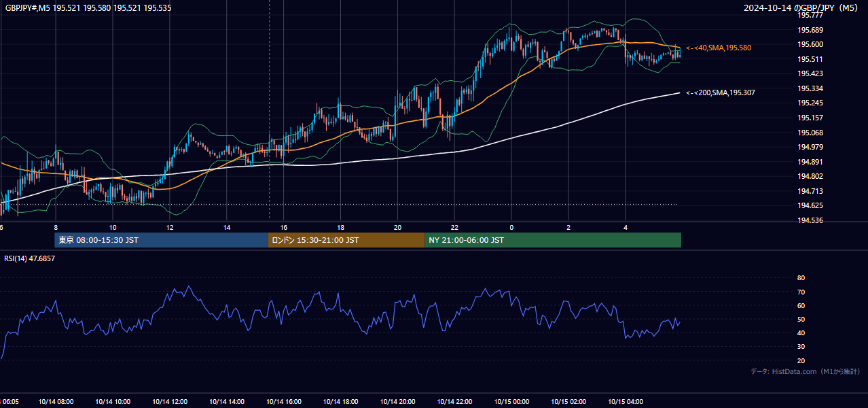
Task: Click the bottom date label 10/14 14:00
Action: [x=227, y=402]
